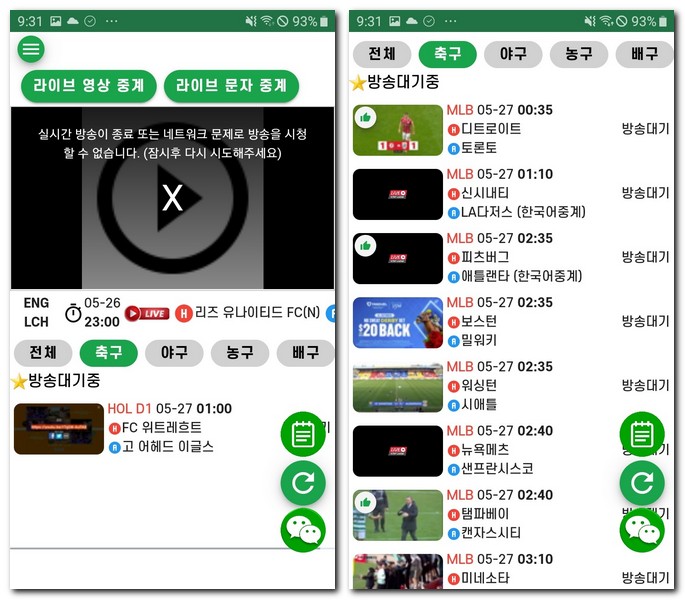Image resolution: width=685 pixels, height=600 pixels.
Task: Open the 신시내티 vs LA다저스 match entry
Action: pyautogui.click(x=511, y=194)
